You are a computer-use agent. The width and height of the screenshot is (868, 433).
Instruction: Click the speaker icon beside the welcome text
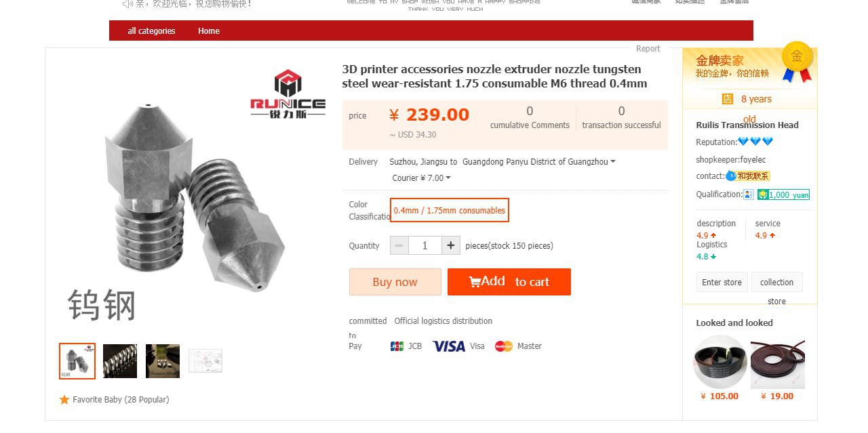[x=127, y=3]
